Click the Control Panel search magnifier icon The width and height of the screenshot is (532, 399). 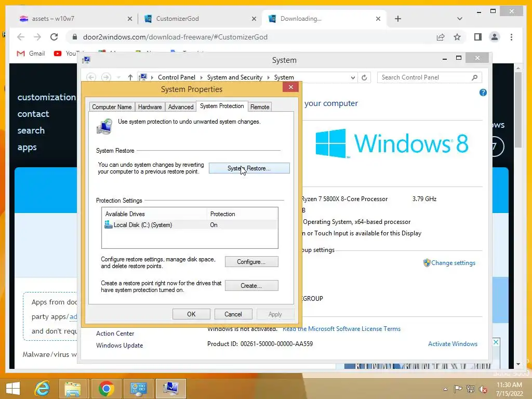pos(475,77)
